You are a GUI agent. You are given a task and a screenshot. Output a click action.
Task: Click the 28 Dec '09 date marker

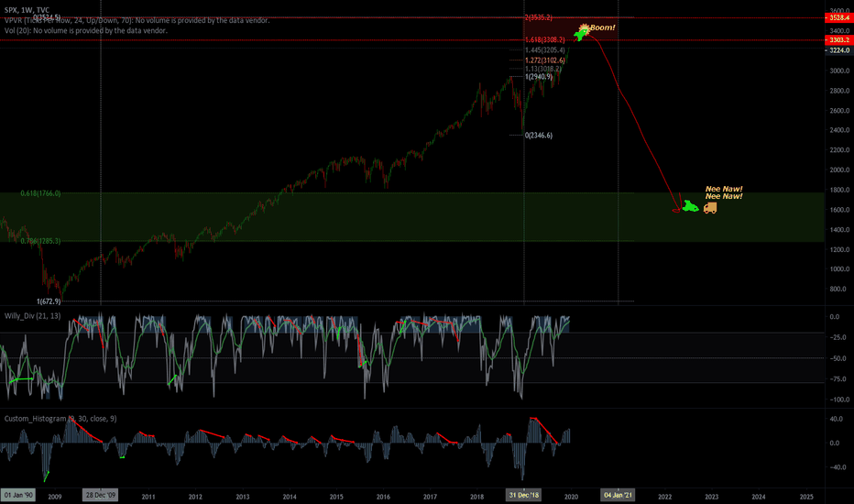[100, 495]
